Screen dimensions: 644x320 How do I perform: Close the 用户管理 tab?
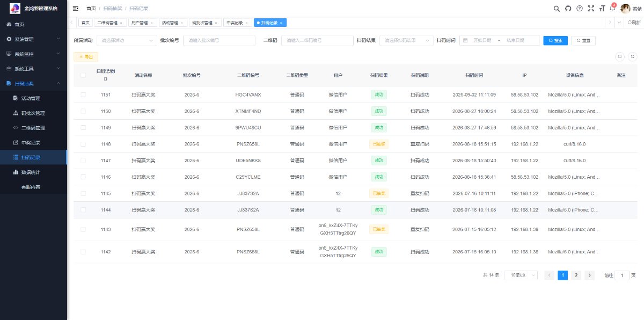151,23
